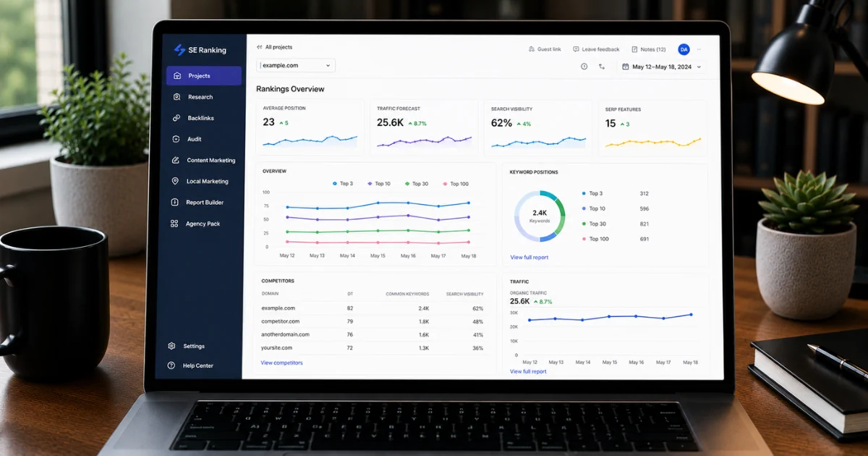Click the SE Ranking logo
The width and height of the screenshot is (868, 456).
200,50
